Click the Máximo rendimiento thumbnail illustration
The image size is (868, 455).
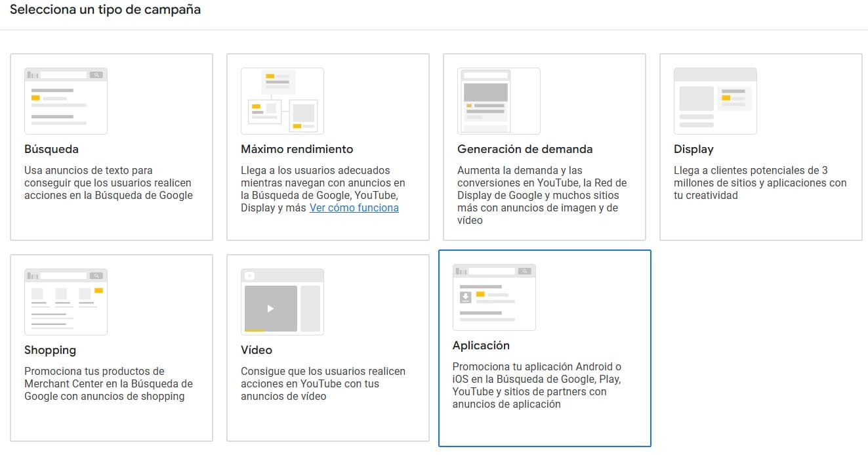(282, 100)
